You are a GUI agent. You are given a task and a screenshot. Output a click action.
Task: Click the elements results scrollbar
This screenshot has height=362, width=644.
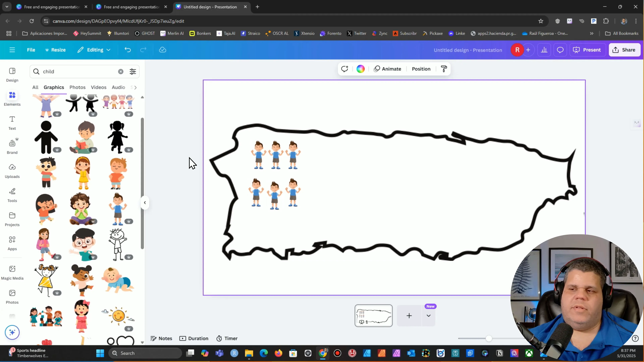coord(142,183)
